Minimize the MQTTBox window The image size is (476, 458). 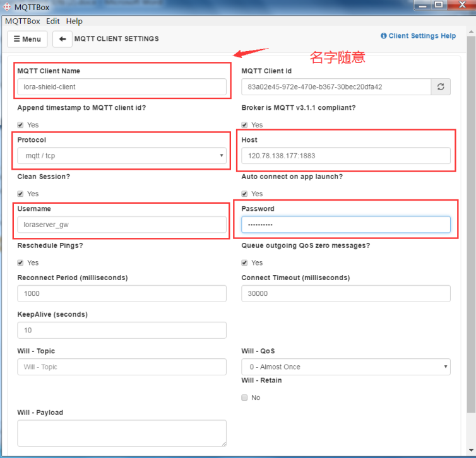click(422, 4)
